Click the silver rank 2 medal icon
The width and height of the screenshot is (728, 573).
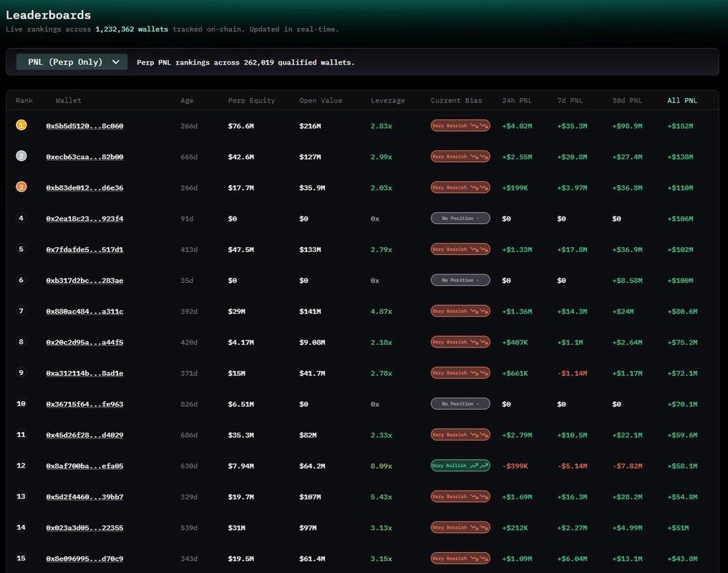[x=21, y=156]
